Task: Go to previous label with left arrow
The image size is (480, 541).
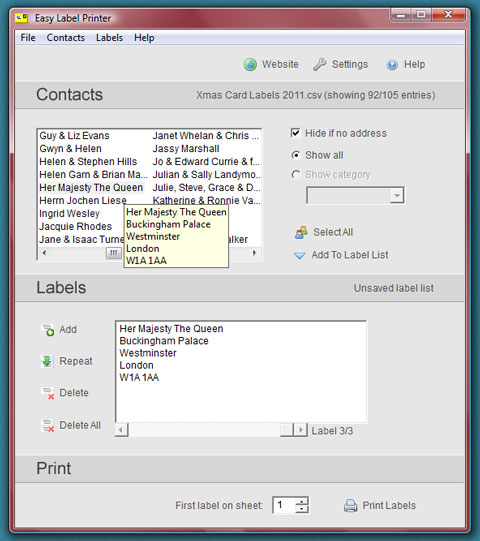Action: pos(121,430)
